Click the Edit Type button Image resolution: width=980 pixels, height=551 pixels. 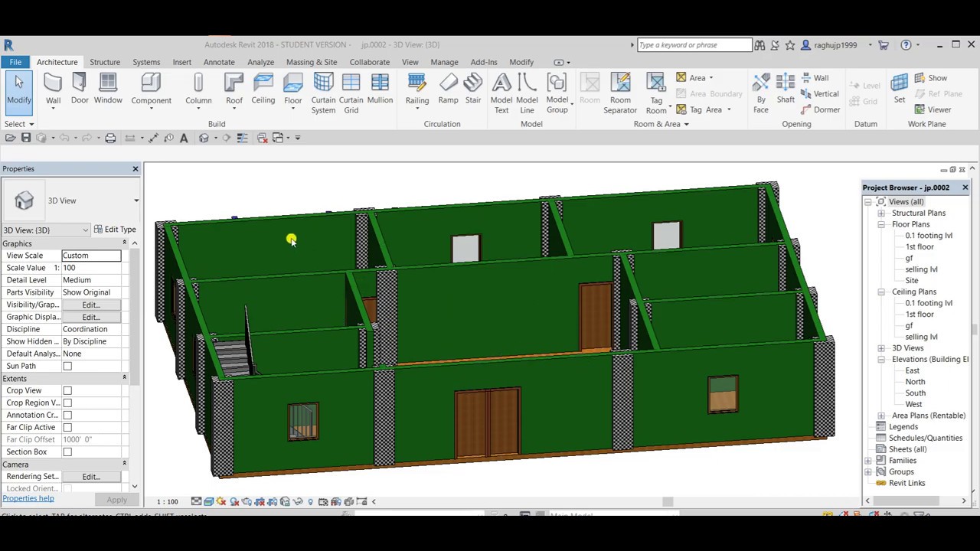point(115,230)
